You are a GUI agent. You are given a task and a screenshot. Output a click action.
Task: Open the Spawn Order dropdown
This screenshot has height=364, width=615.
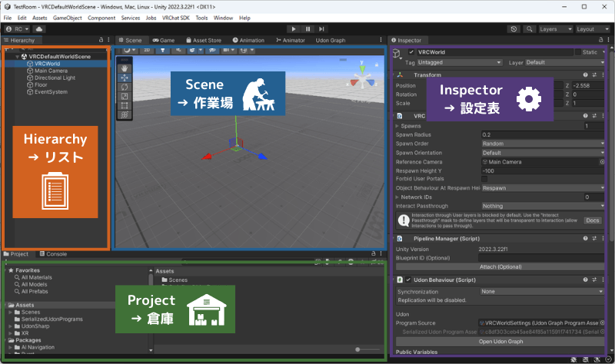pos(543,144)
